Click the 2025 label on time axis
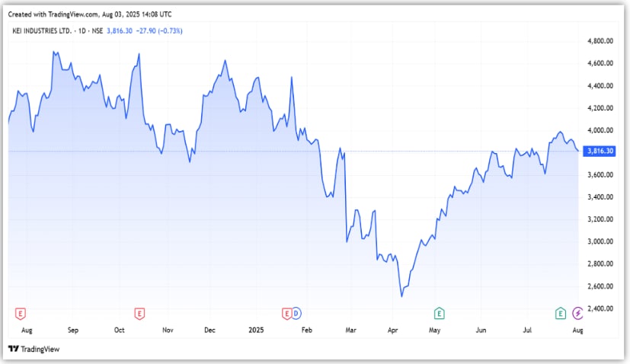630x364 pixels. pyautogui.click(x=257, y=330)
